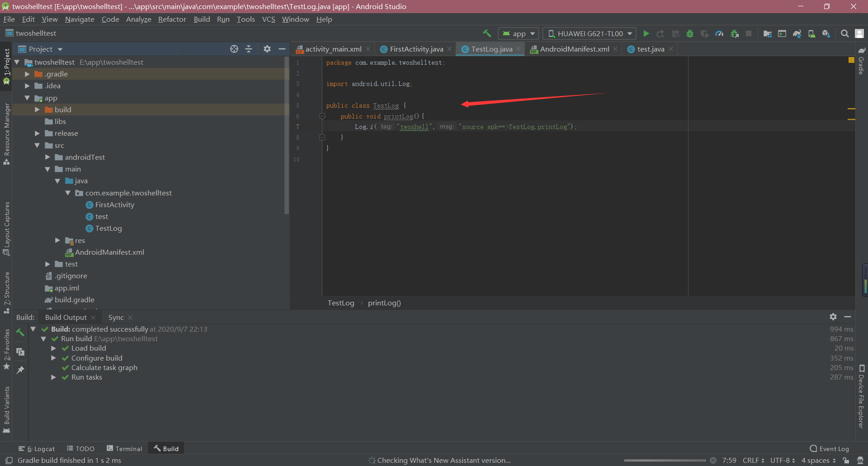Viewport: 868px width, 466px height.
Task: Click the code inspection hector icon in the status bar
Action: click(860, 461)
